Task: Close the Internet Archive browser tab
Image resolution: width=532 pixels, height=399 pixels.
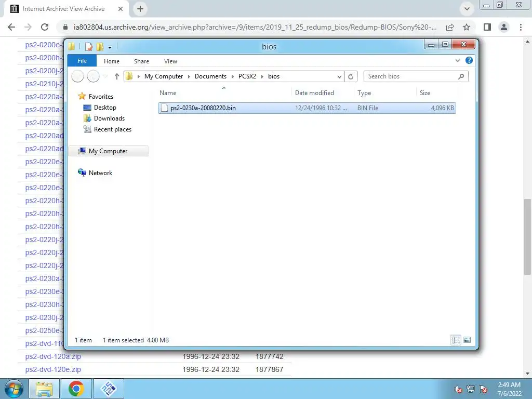Action: 121,9
